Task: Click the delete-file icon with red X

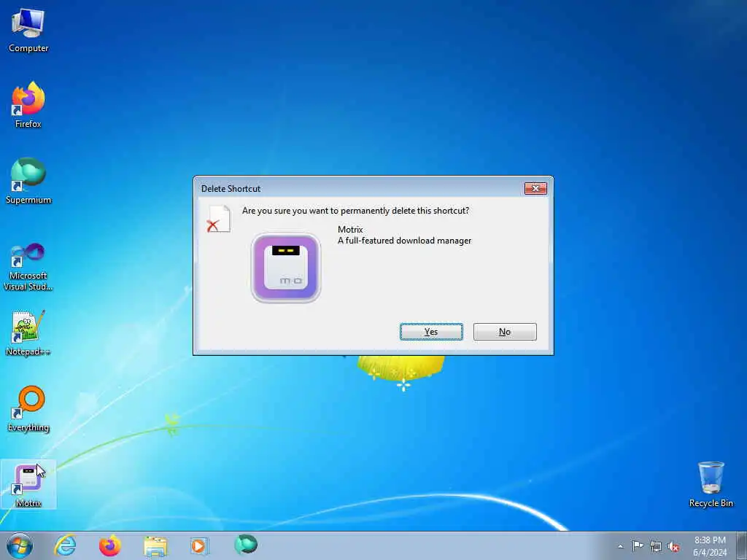Action: pyautogui.click(x=219, y=219)
